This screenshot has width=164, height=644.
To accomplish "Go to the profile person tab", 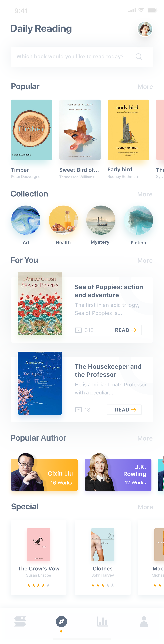I will click(144, 622).
